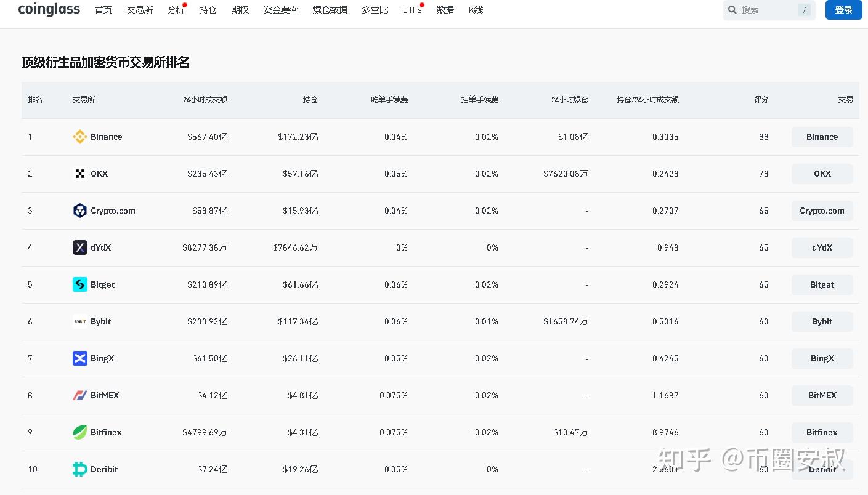The width and height of the screenshot is (868, 495).
Task: Click the coinglass logo
Action: tap(49, 9)
